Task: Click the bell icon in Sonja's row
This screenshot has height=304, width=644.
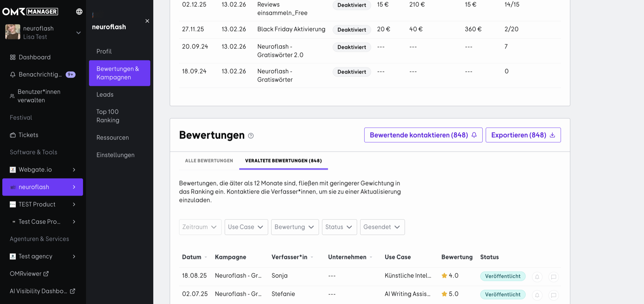Action: (x=537, y=277)
